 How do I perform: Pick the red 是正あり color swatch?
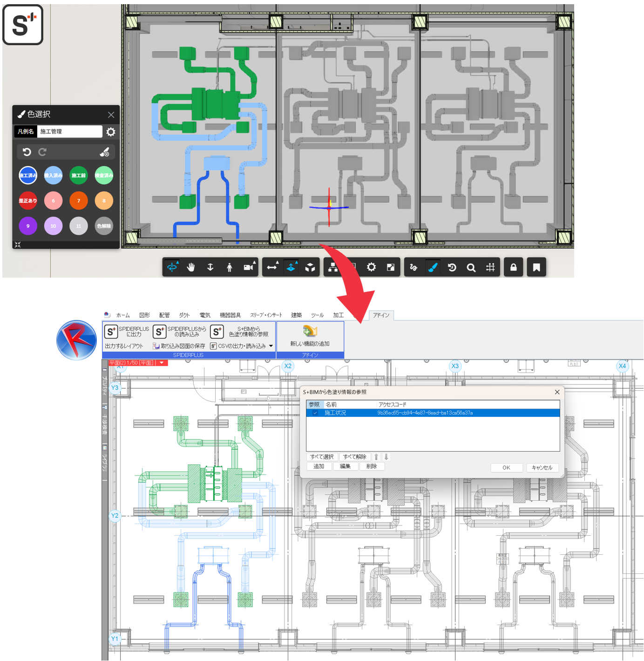pos(28,201)
